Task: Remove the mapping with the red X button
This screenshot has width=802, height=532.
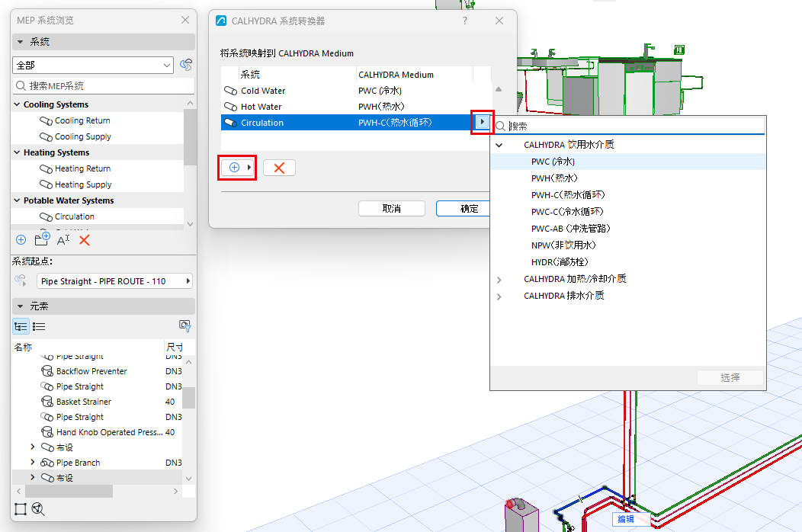Action: [x=279, y=168]
